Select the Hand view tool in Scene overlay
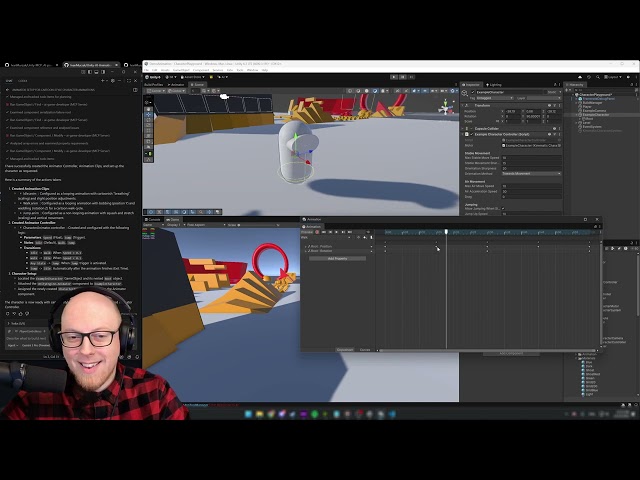640x480 pixels. point(149,109)
